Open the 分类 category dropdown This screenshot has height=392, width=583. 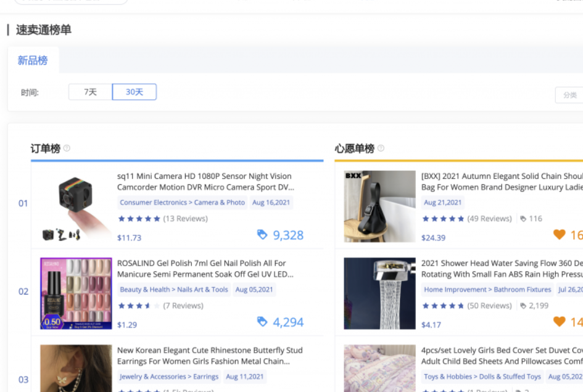569,95
